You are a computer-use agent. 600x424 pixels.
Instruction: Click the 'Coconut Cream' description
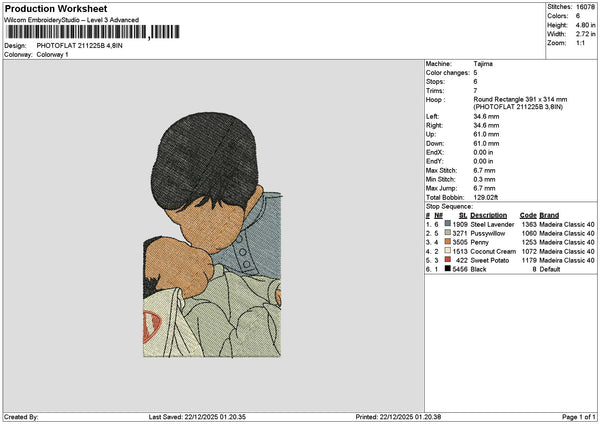coord(493,251)
